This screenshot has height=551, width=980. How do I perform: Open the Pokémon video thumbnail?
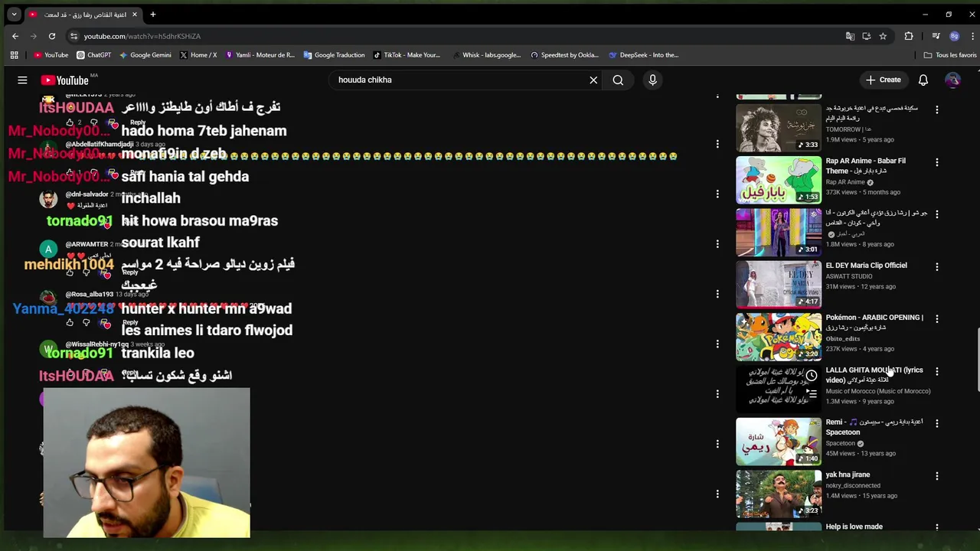779,337
